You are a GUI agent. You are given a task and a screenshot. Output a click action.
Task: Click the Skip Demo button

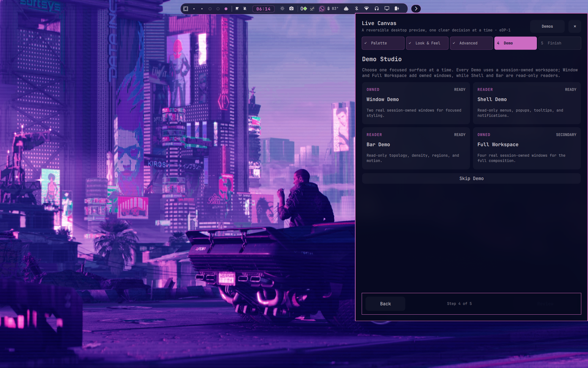point(472,178)
